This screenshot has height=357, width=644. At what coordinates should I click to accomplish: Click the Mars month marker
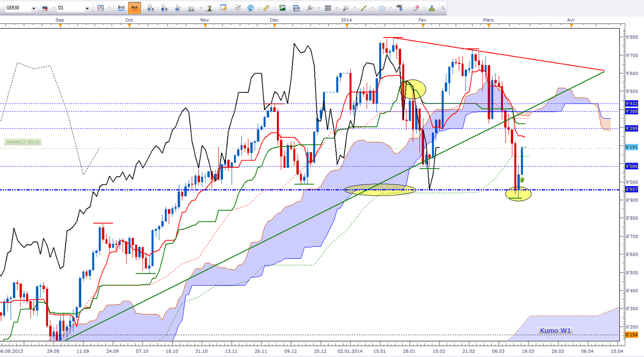point(489,20)
